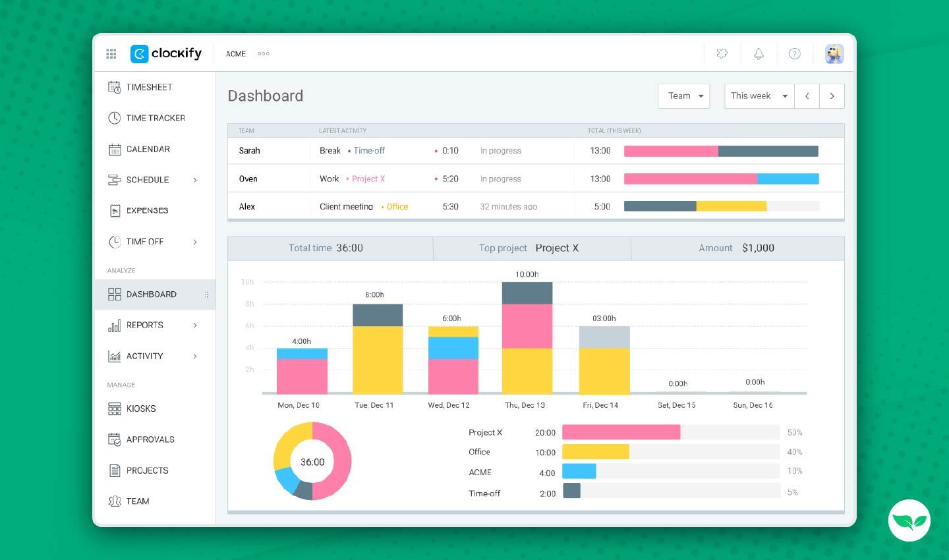Screen dimensions: 949x560
Task: Click the notifications bell icon
Action: coord(759,54)
